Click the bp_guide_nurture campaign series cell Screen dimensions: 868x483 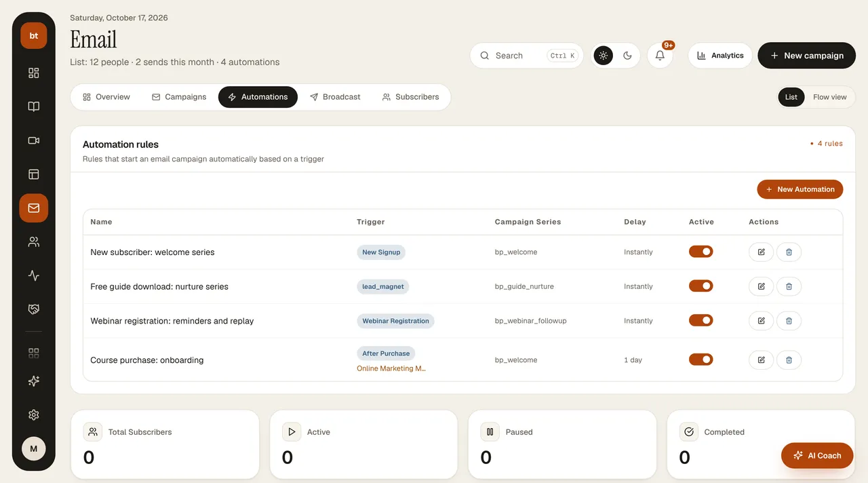(524, 286)
